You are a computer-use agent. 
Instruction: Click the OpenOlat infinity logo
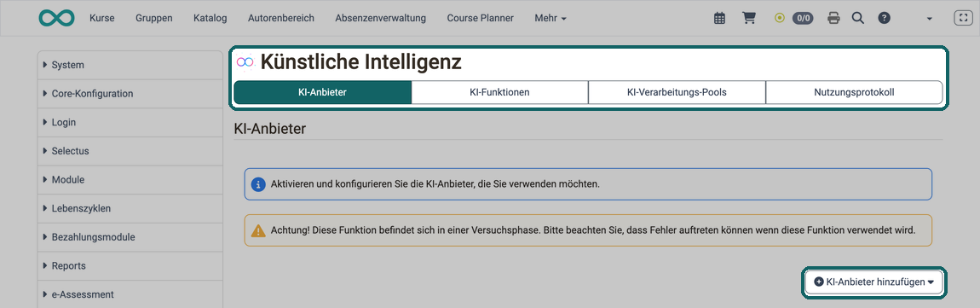coord(56,18)
